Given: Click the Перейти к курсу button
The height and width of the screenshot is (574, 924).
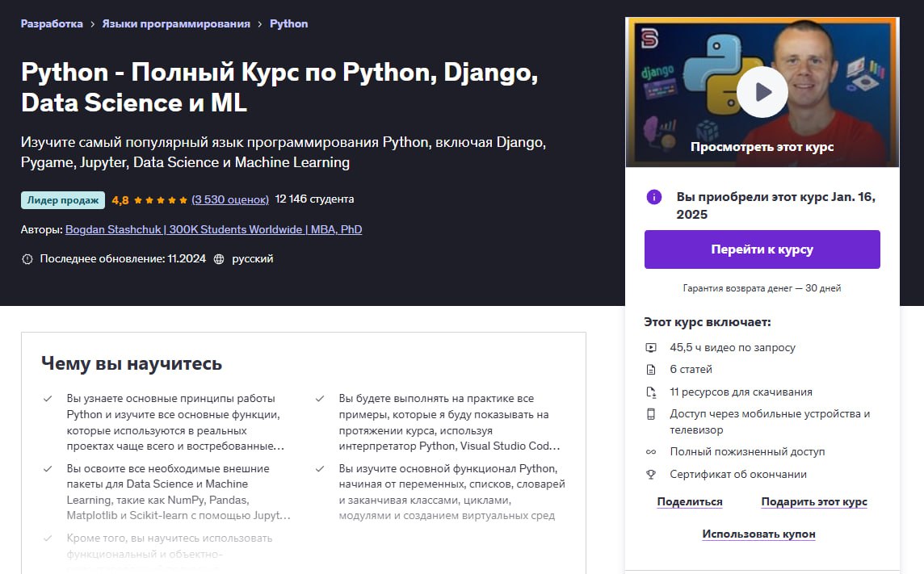Looking at the screenshot, I should [762, 249].
